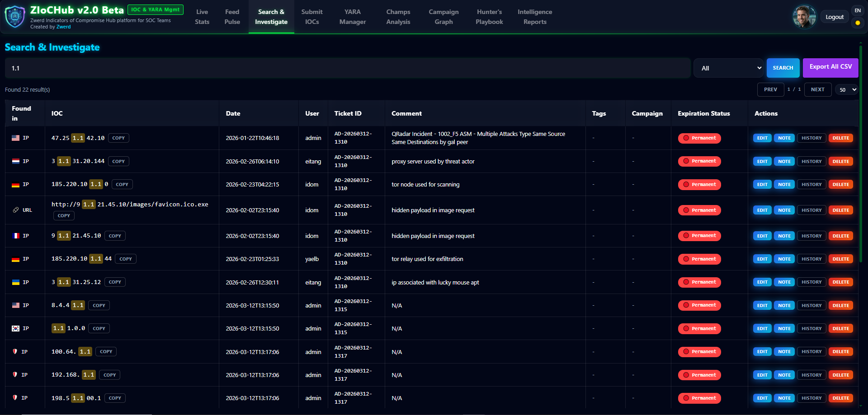
Task: Click the French flag icon for 9.1.1.21.45.10
Action: [16, 236]
